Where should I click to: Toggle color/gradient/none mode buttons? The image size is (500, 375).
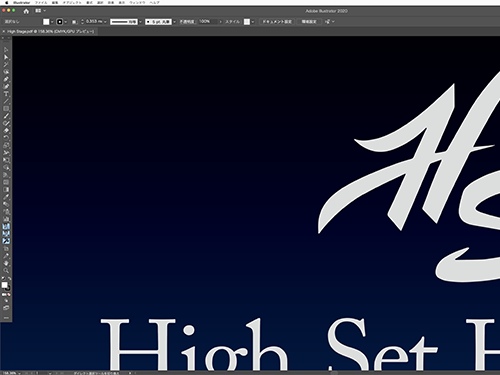(x=6, y=295)
